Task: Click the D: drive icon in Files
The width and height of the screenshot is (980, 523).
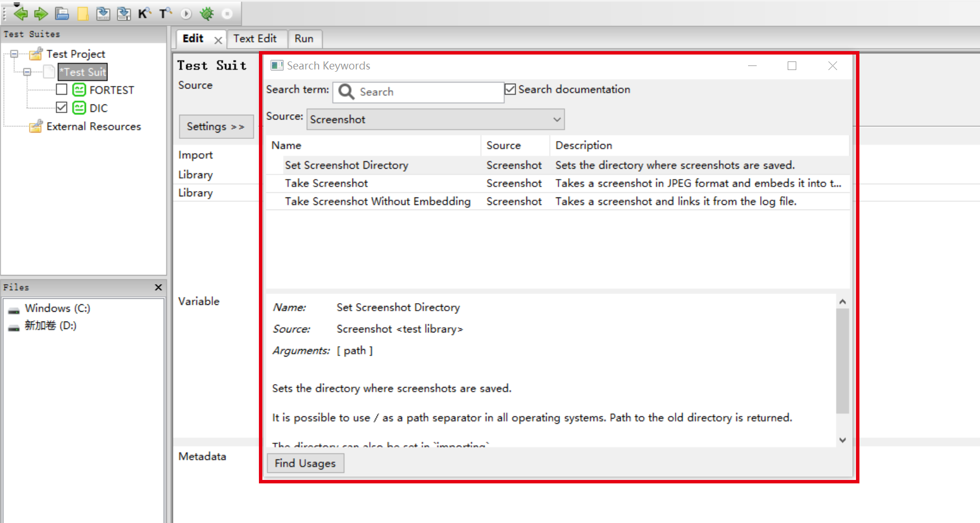Action: click(14, 328)
